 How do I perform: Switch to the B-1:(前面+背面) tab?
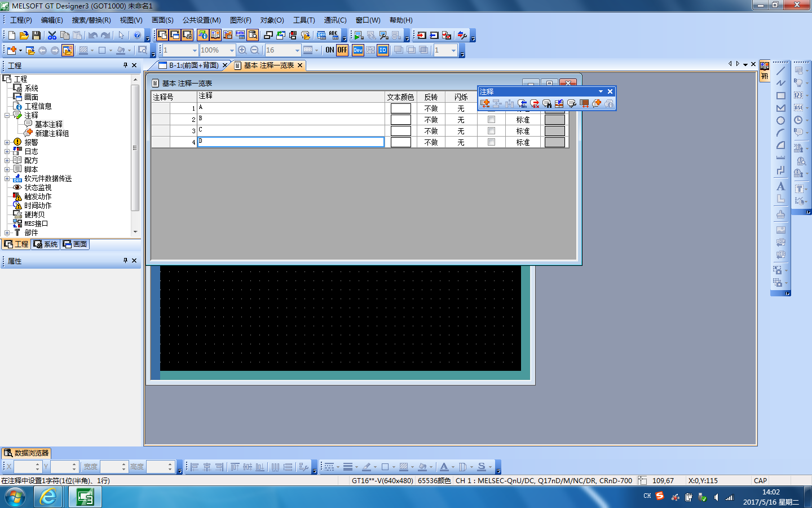[x=193, y=65]
